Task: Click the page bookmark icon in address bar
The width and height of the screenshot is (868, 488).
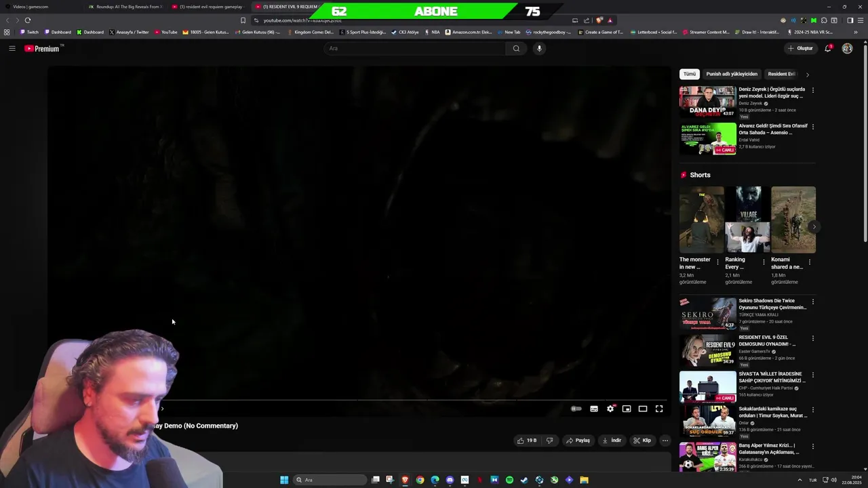Action: 243,20
